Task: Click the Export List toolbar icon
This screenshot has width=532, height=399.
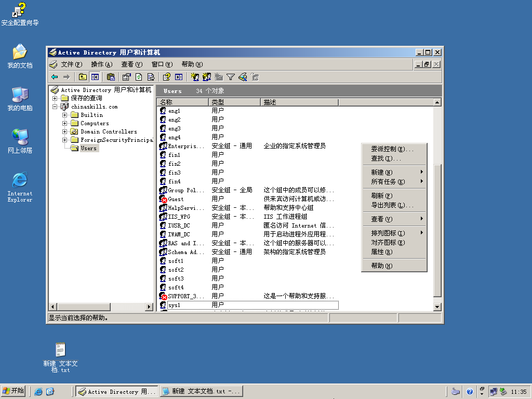Action: pyautogui.click(x=151, y=77)
